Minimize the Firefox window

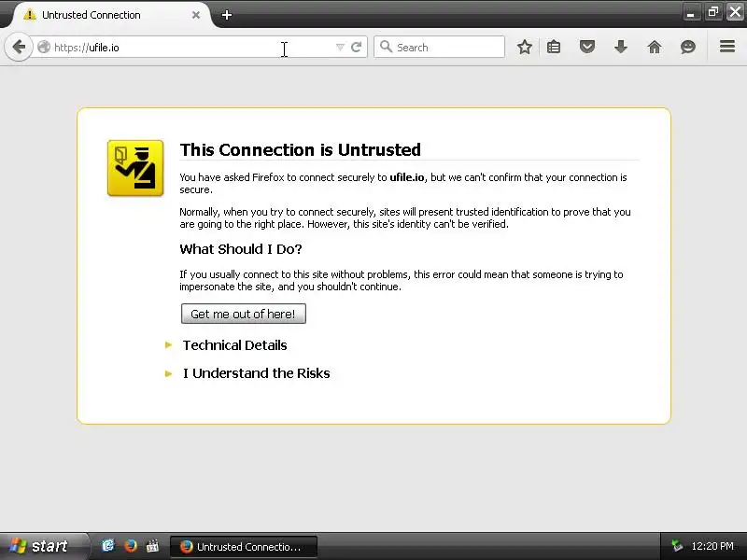tap(691, 12)
